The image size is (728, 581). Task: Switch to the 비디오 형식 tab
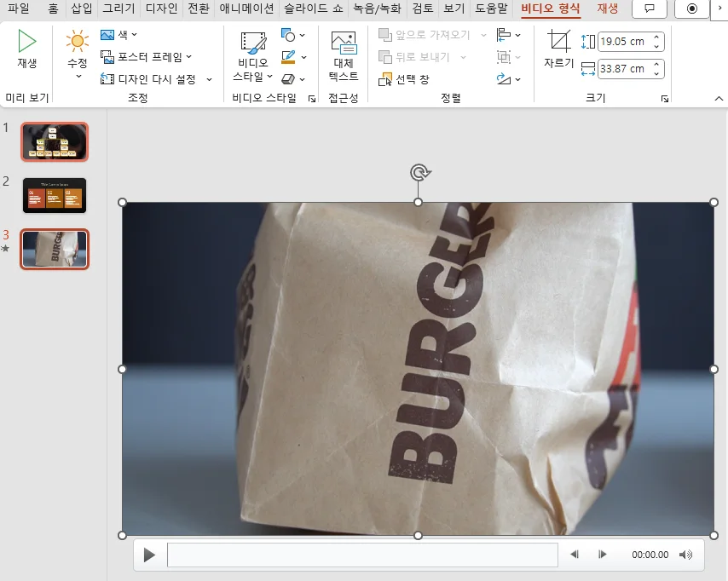coord(550,9)
